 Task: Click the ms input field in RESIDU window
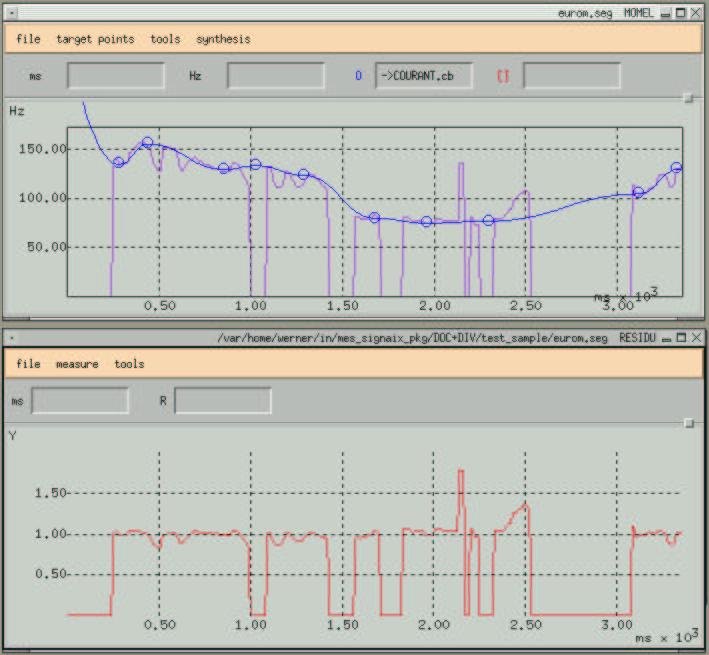pyautogui.click(x=80, y=401)
